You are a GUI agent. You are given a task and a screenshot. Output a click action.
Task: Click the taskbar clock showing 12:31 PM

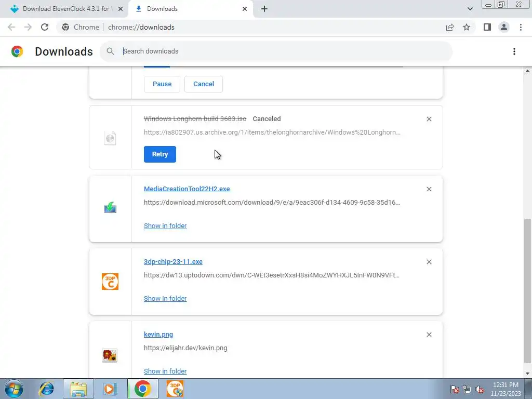[506, 389]
